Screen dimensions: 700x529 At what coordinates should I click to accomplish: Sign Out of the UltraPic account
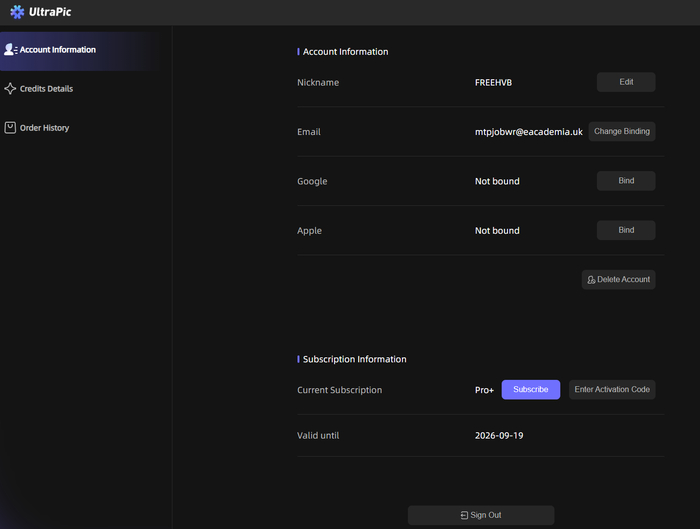click(x=481, y=515)
